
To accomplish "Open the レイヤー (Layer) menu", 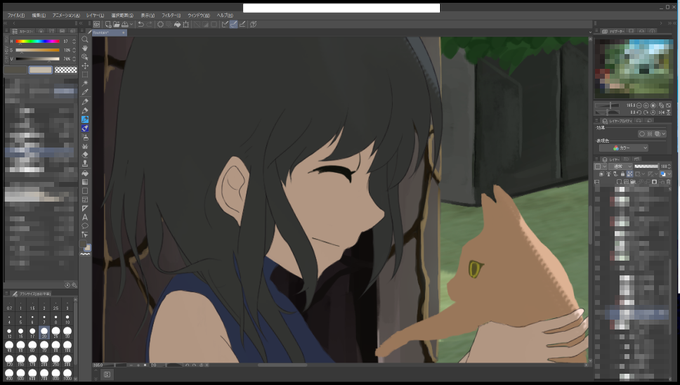I will [x=95, y=15].
